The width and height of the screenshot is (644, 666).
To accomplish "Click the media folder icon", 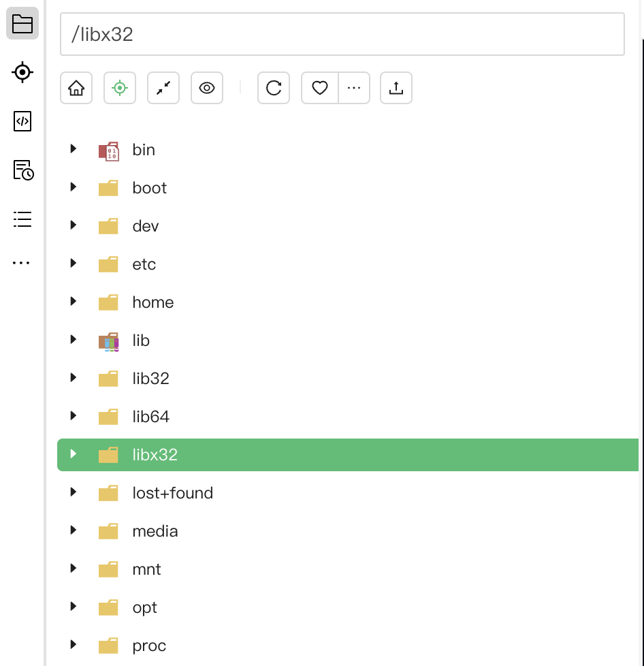I will pyautogui.click(x=108, y=531).
